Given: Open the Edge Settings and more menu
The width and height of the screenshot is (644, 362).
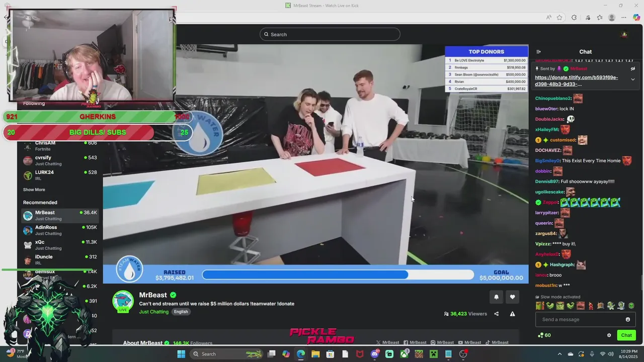Looking at the screenshot, I should click(x=624, y=18).
